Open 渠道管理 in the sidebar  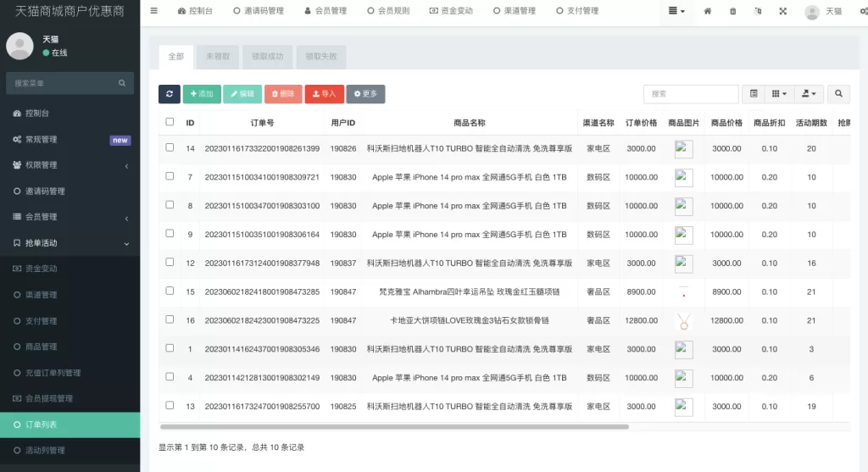pos(70,295)
